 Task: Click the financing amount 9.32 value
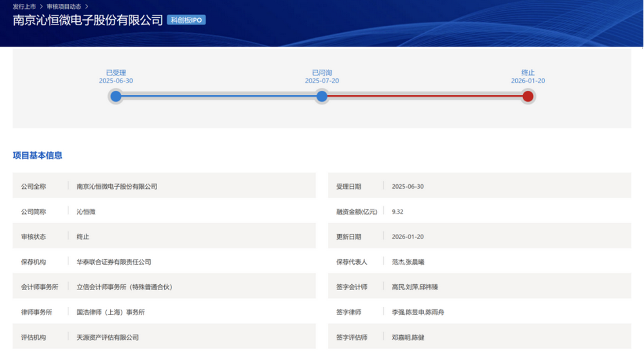click(397, 211)
